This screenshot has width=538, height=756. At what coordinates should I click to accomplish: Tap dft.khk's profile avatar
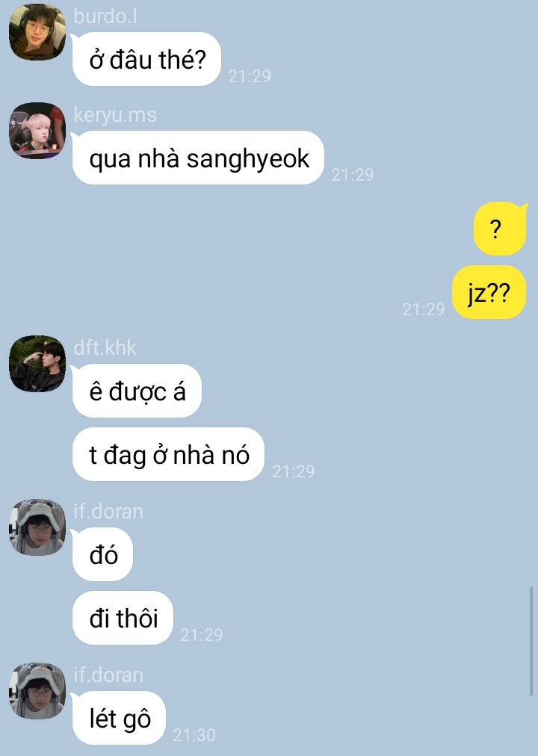click(x=37, y=364)
